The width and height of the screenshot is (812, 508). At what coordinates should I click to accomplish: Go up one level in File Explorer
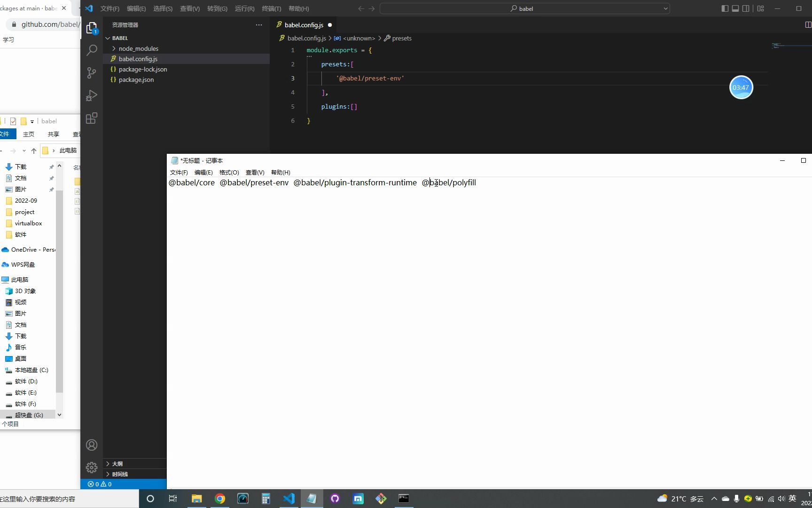pyautogui.click(x=34, y=151)
